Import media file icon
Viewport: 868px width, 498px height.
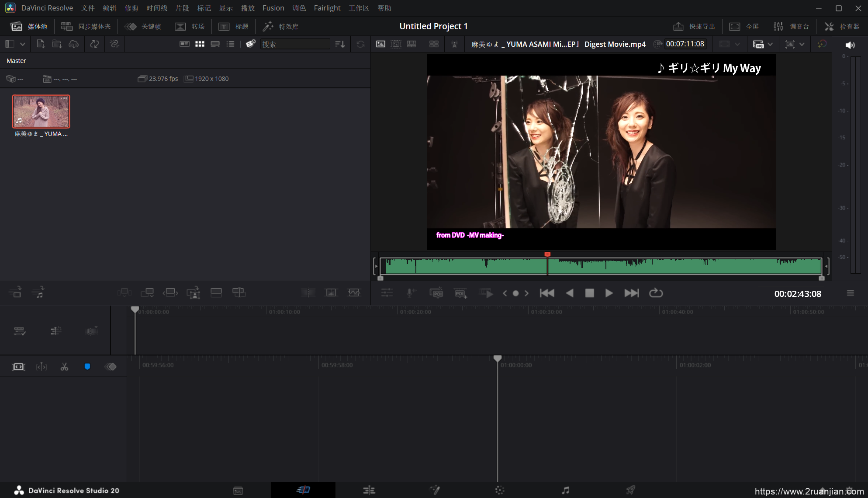tap(40, 44)
